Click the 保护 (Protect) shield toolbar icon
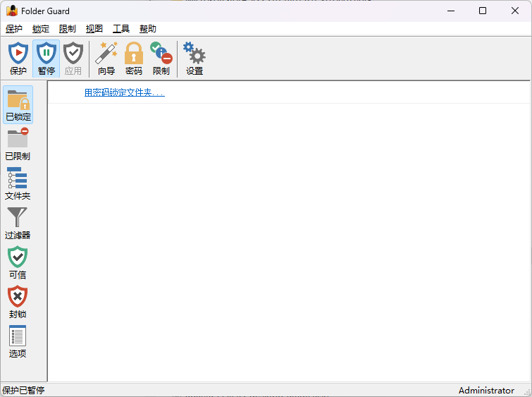The width and height of the screenshot is (532, 397). click(18, 59)
